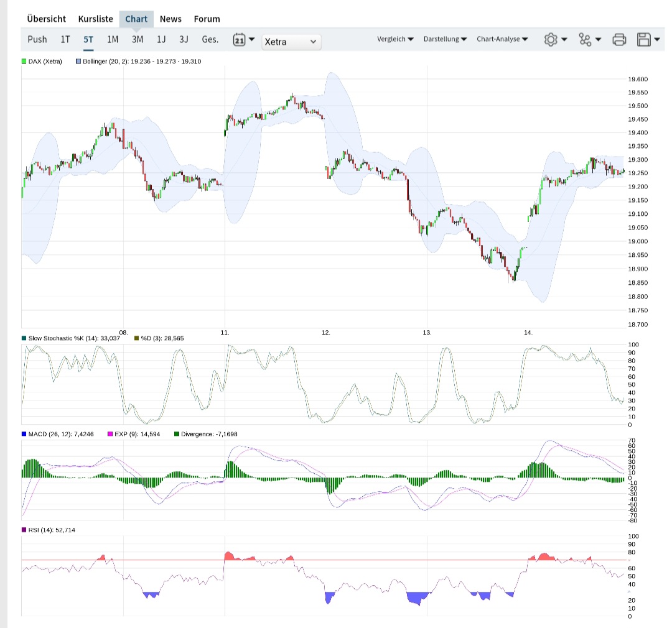Open the Chart-Analyse dropdown menu
Screen dimensions: 672x628
[x=502, y=39]
